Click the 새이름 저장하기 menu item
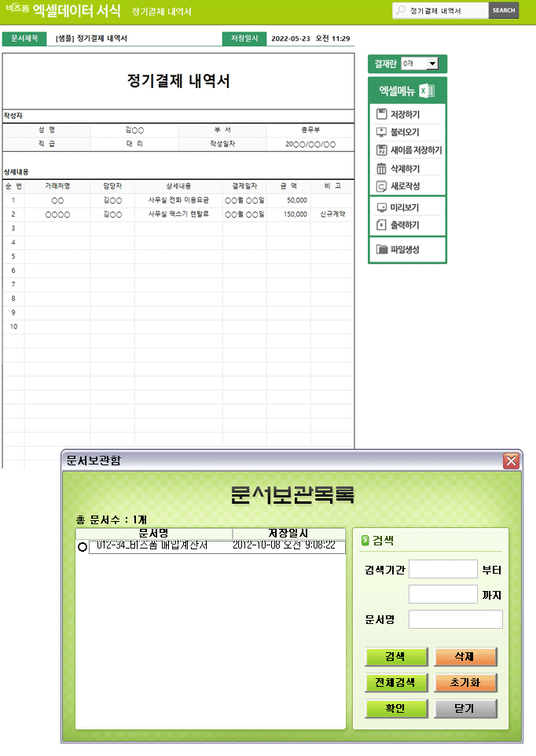 click(x=416, y=150)
